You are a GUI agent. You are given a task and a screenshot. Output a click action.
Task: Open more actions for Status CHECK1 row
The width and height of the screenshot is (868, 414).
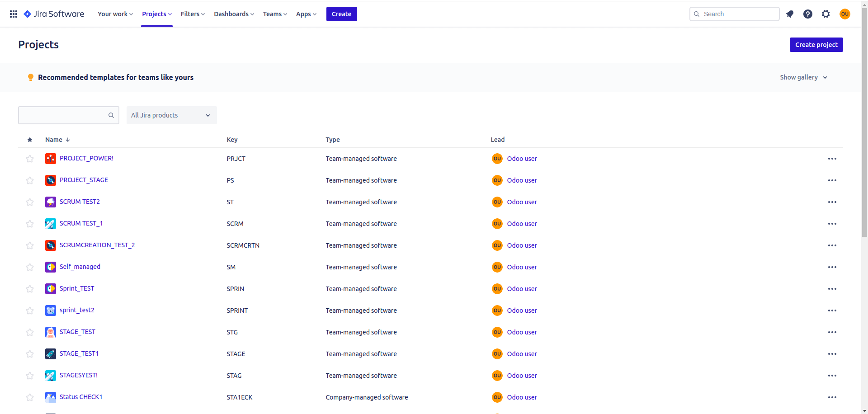tap(832, 397)
